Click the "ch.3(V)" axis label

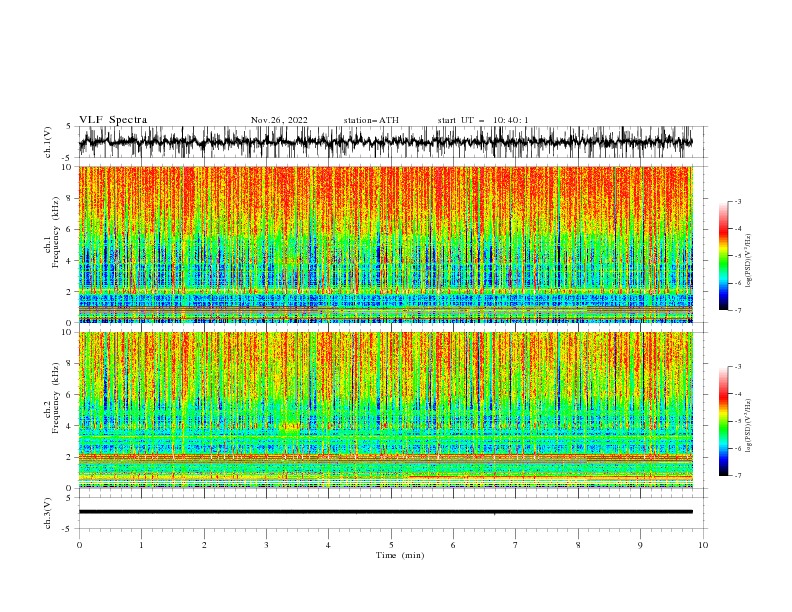pos(48,513)
